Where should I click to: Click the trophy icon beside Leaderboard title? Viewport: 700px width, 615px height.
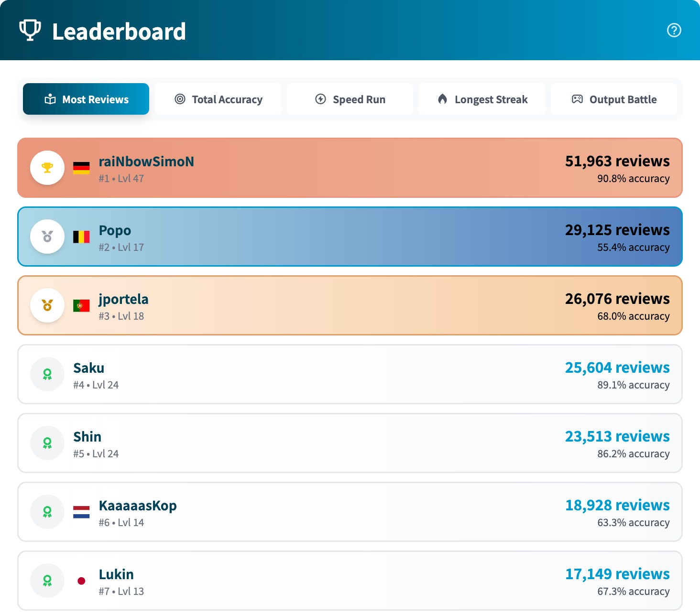pos(30,31)
